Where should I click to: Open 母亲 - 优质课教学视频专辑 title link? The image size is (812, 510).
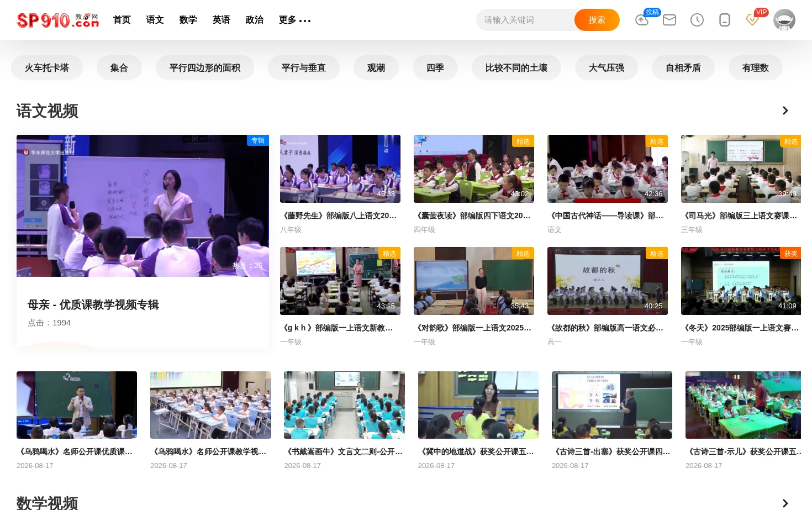click(93, 304)
